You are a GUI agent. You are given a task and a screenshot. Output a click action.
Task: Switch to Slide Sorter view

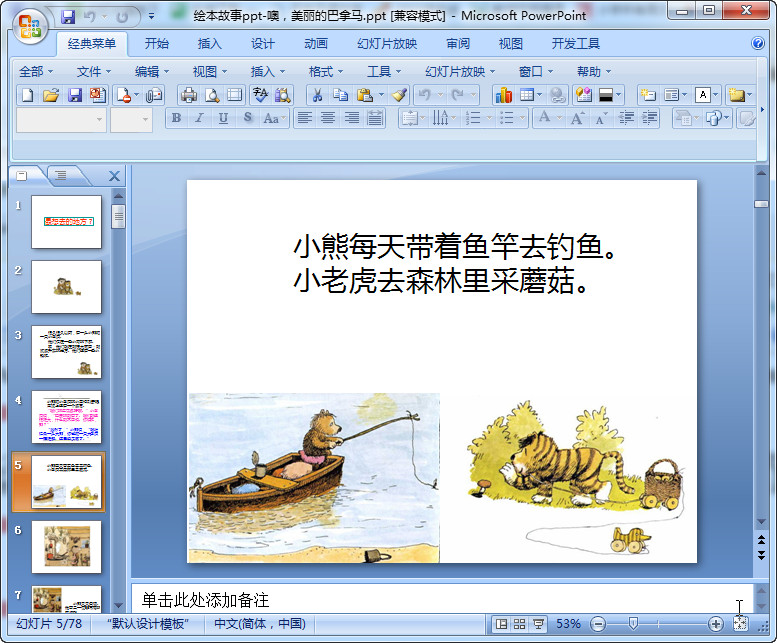519,624
